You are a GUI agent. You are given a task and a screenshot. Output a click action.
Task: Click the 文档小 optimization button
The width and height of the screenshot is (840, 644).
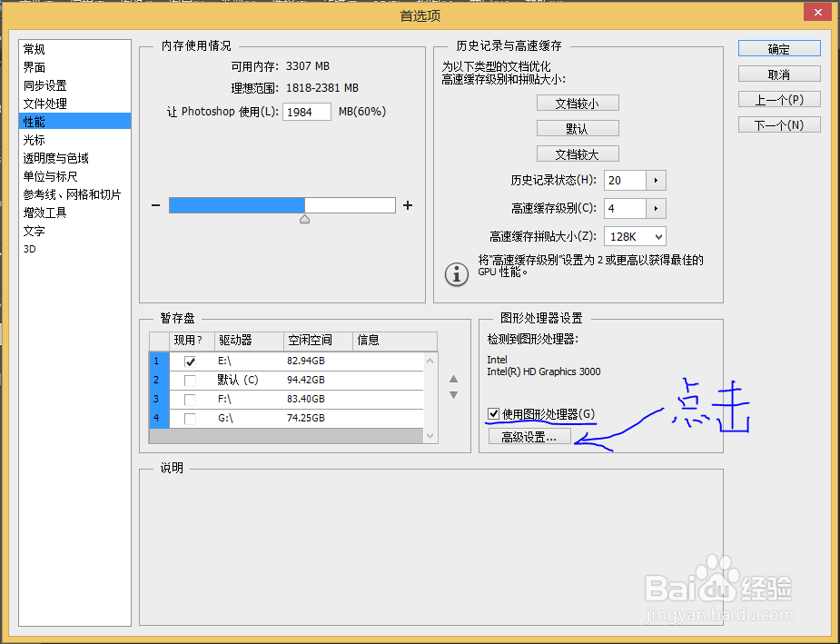click(x=578, y=103)
